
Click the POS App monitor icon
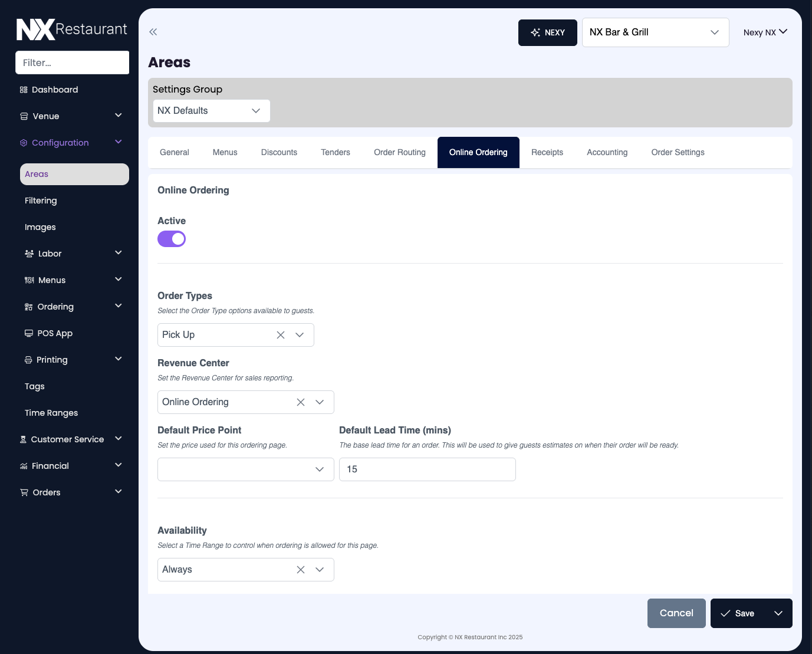coord(29,333)
